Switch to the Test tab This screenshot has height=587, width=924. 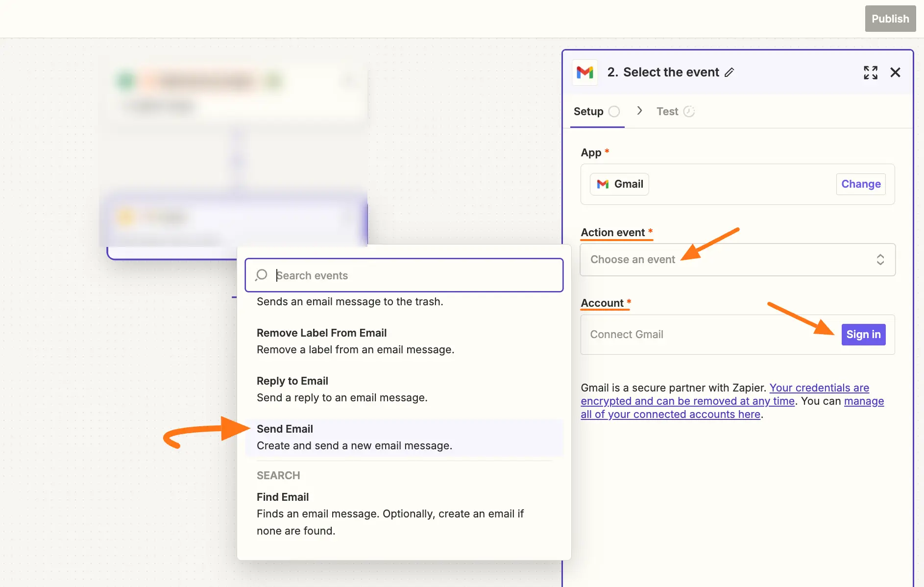(x=667, y=112)
